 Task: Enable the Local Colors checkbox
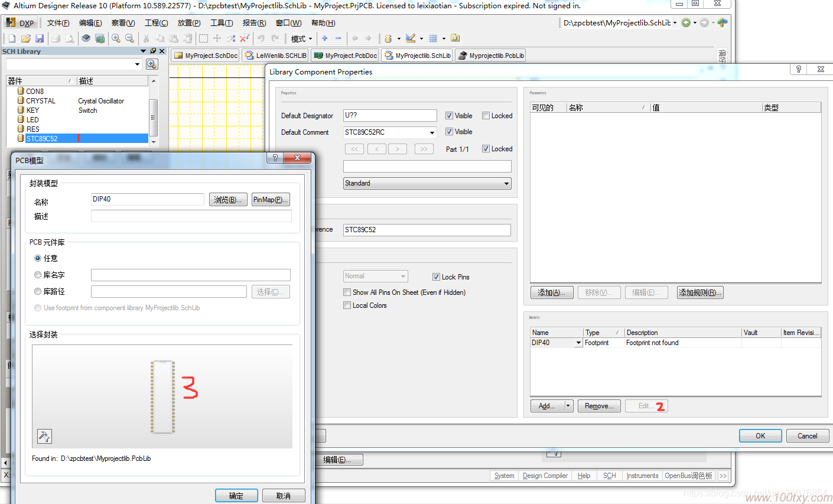point(347,305)
